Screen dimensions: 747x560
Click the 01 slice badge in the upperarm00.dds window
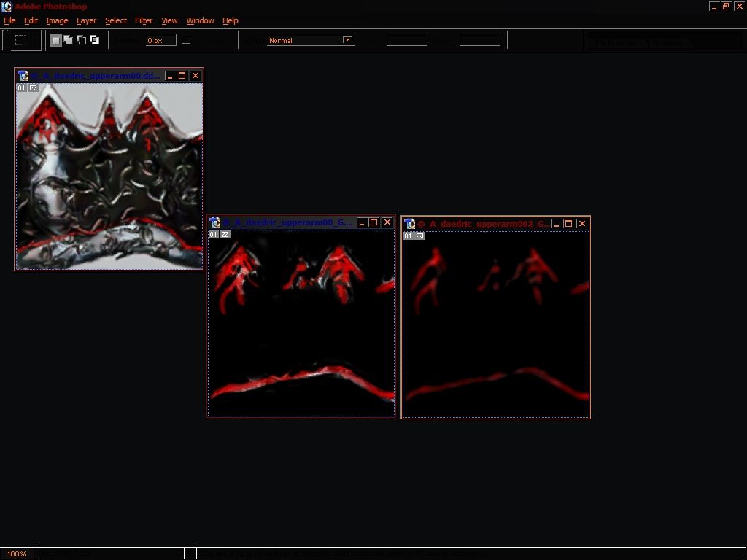point(21,88)
